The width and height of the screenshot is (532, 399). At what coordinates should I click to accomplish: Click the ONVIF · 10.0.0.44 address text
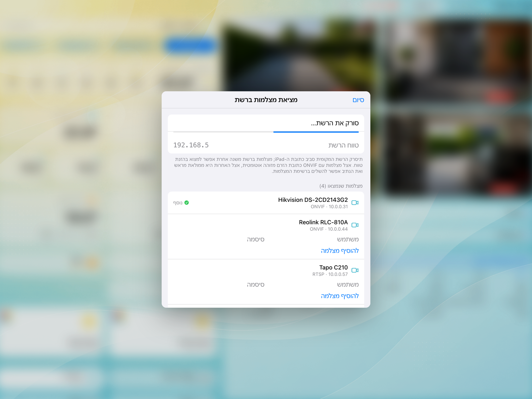pyautogui.click(x=329, y=229)
